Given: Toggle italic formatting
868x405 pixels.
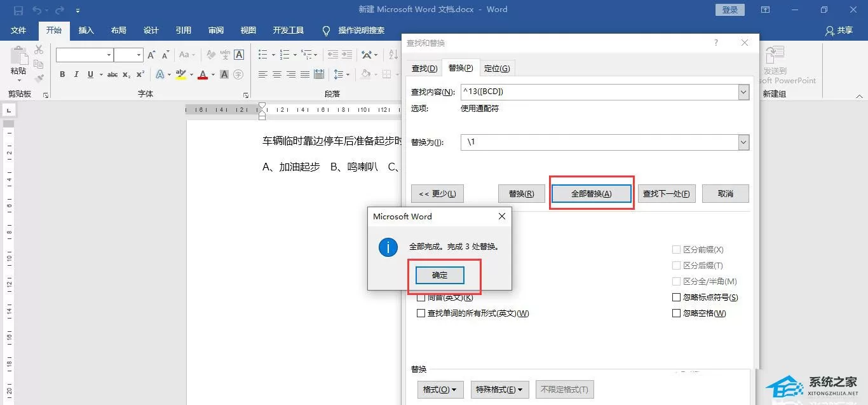Looking at the screenshot, I should [x=76, y=74].
